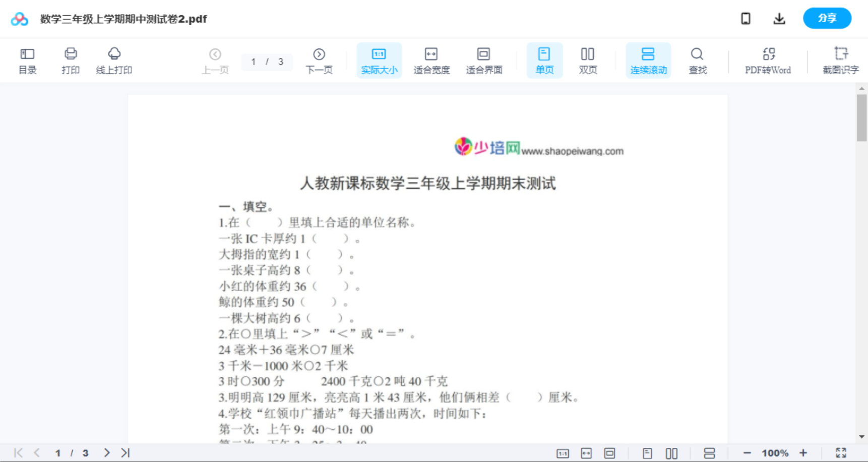
Task: Open the 目录 table of contents panel
Action: (x=28, y=60)
